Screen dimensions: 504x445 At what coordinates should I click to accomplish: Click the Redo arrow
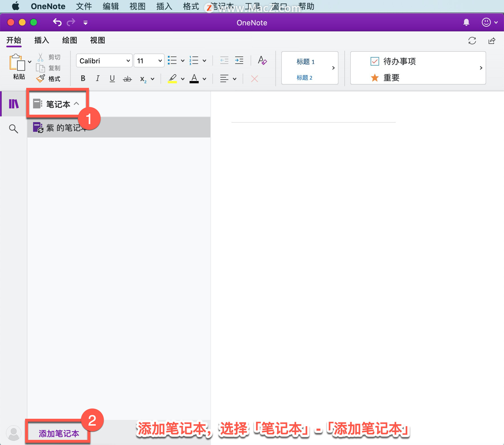pos(71,22)
